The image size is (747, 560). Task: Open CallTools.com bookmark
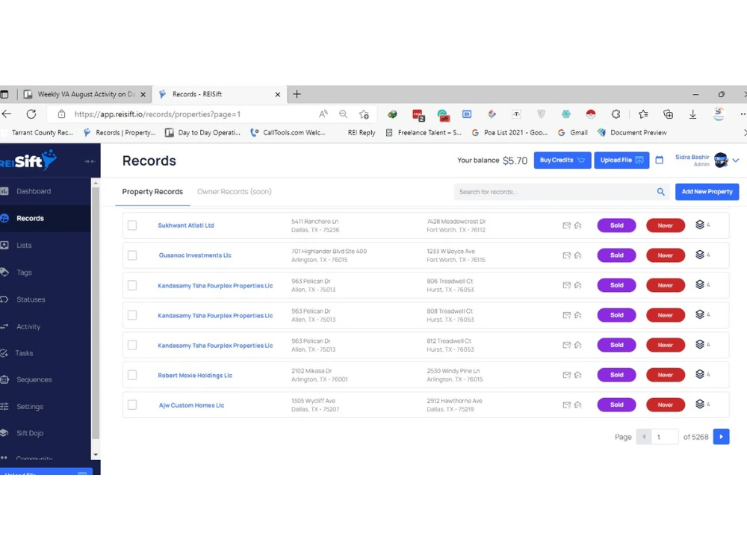288,133
